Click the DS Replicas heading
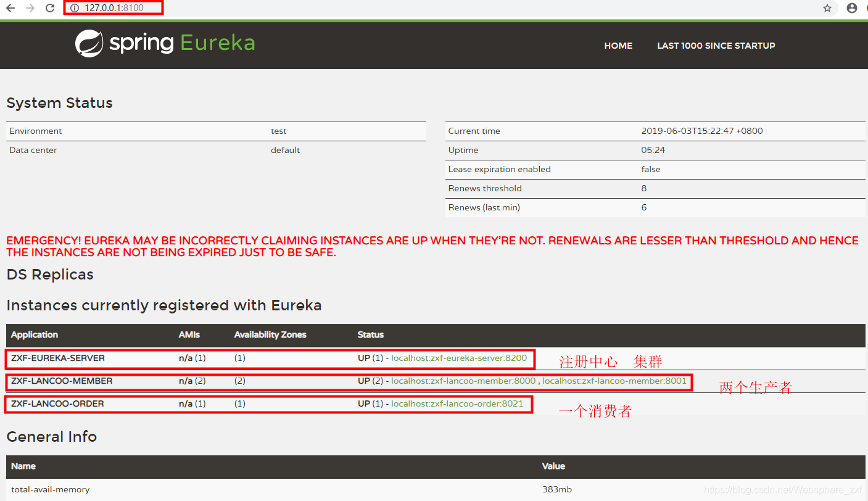The height and width of the screenshot is (501, 868). pyautogui.click(x=50, y=275)
